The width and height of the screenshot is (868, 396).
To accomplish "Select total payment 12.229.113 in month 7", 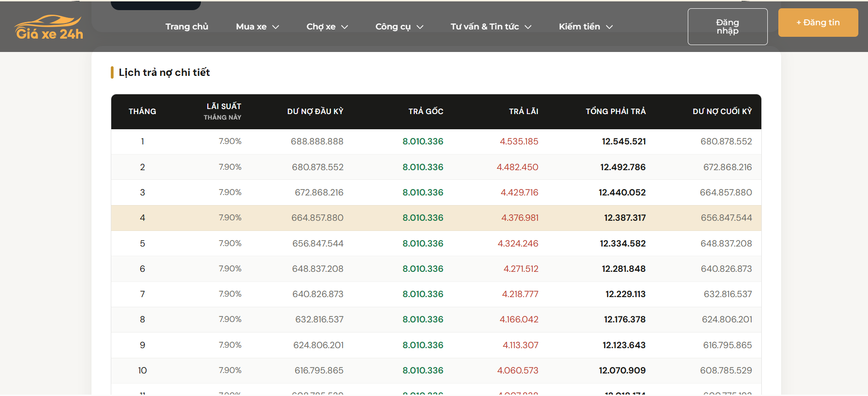I will pos(626,294).
